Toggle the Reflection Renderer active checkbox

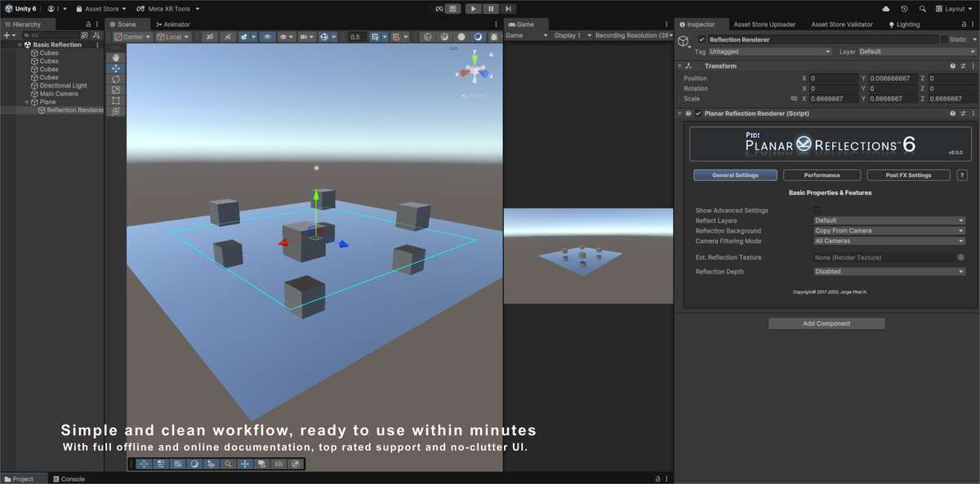pyautogui.click(x=702, y=39)
